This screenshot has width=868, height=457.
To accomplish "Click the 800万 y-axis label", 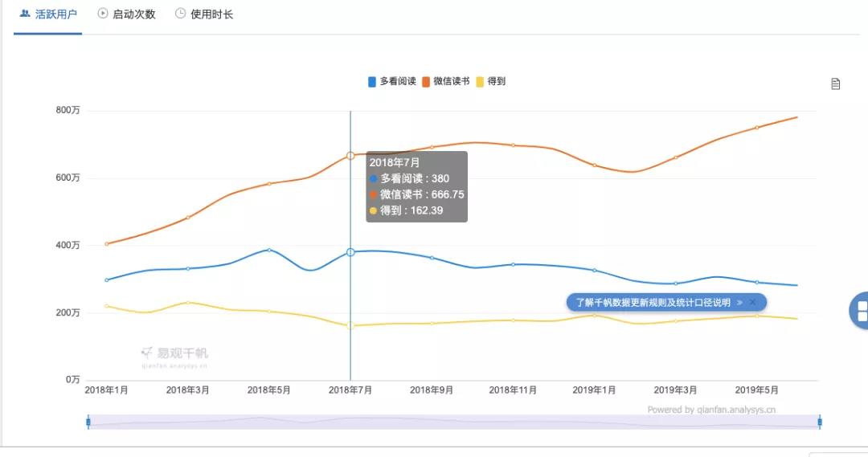I will (68, 110).
